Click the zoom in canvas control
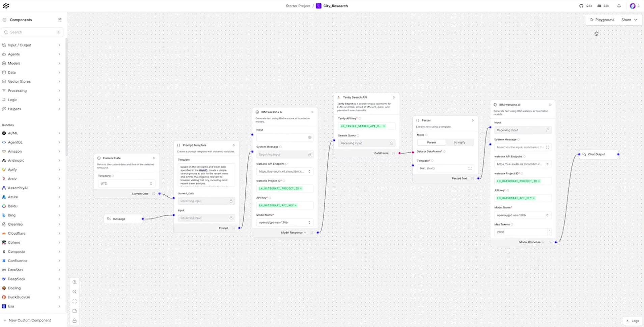Image resolution: width=644 pixels, height=327 pixels. click(x=75, y=282)
